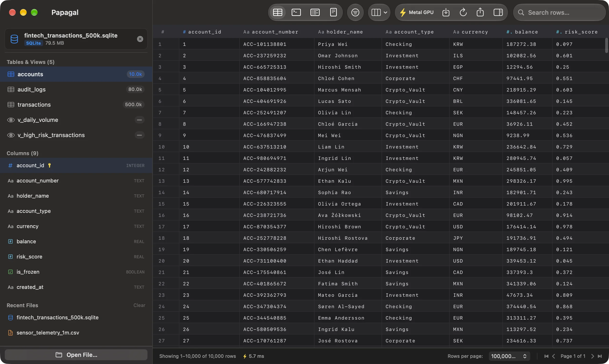Click the SQLite badge label
This screenshot has width=609, height=364.
33,43
